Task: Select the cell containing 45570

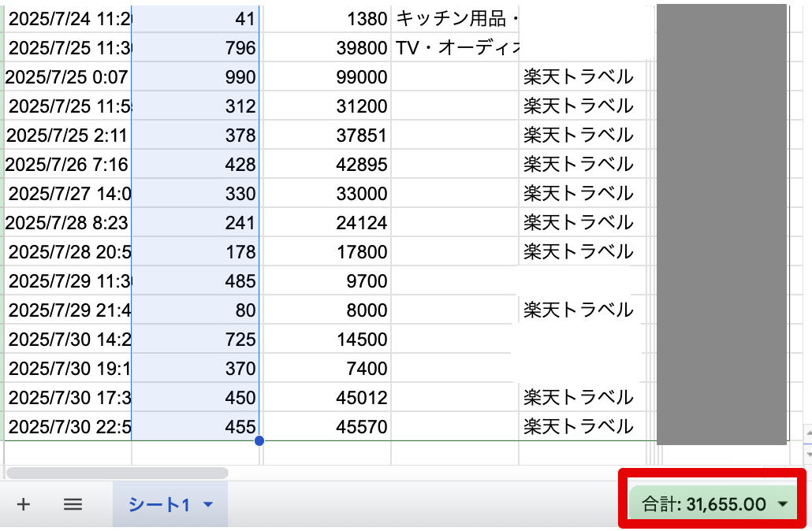Action: (x=326, y=427)
